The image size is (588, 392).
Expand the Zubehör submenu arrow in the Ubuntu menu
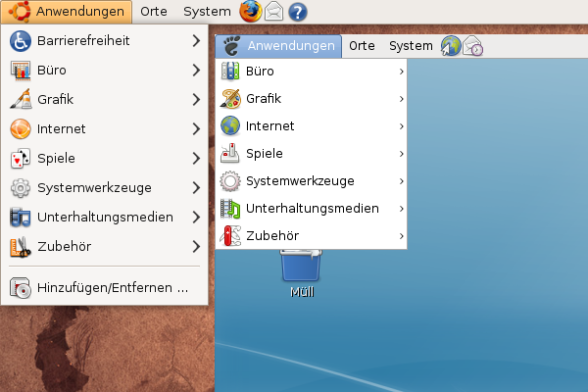[x=196, y=246]
